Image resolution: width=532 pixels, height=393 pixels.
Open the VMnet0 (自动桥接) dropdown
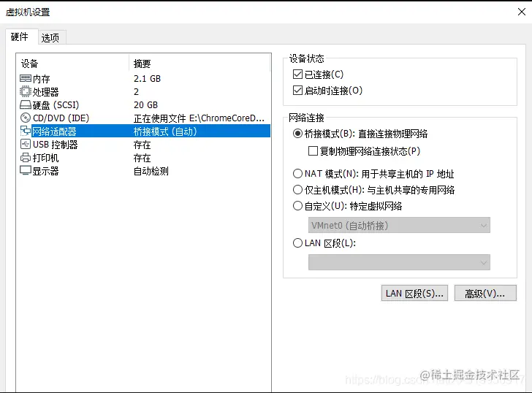[x=399, y=225]
